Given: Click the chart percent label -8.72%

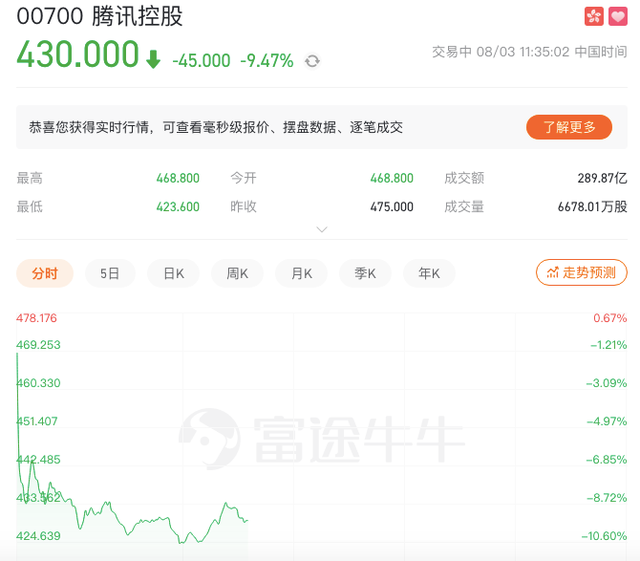Looking at the screenshot, I should tap(607, 498).
